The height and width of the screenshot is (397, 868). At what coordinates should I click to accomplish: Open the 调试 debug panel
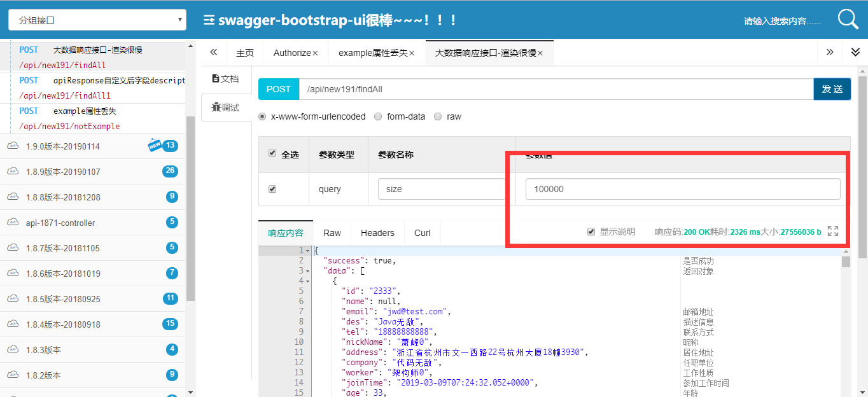click(225, 108)
